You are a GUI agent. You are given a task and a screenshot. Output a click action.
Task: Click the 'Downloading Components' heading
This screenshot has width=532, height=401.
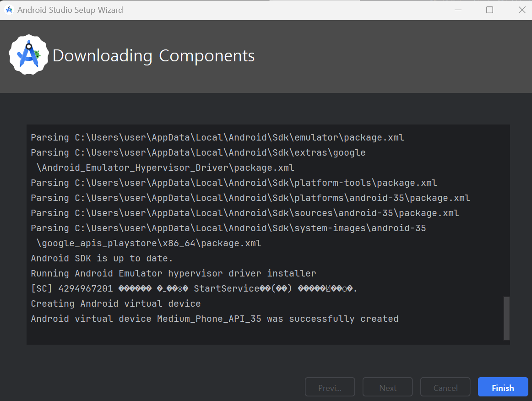point(154,56)
